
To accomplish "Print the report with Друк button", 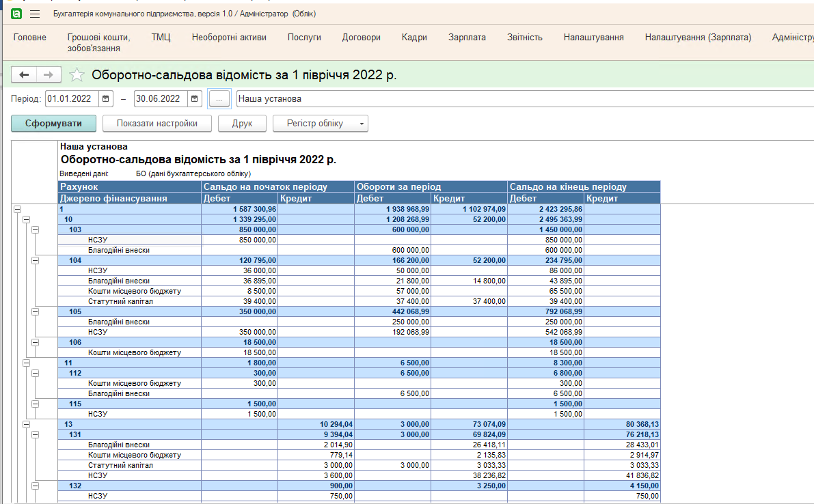I will [x=243, y=124].
